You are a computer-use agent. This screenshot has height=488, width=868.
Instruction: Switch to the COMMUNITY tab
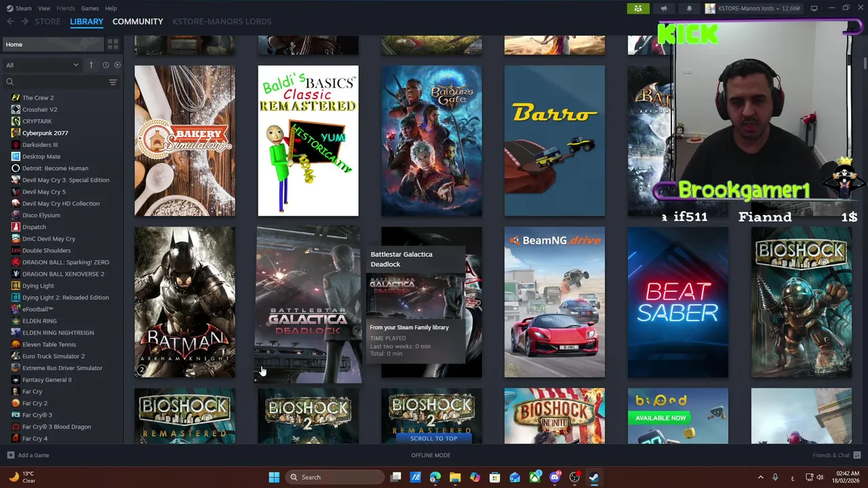tap(138, 22)
